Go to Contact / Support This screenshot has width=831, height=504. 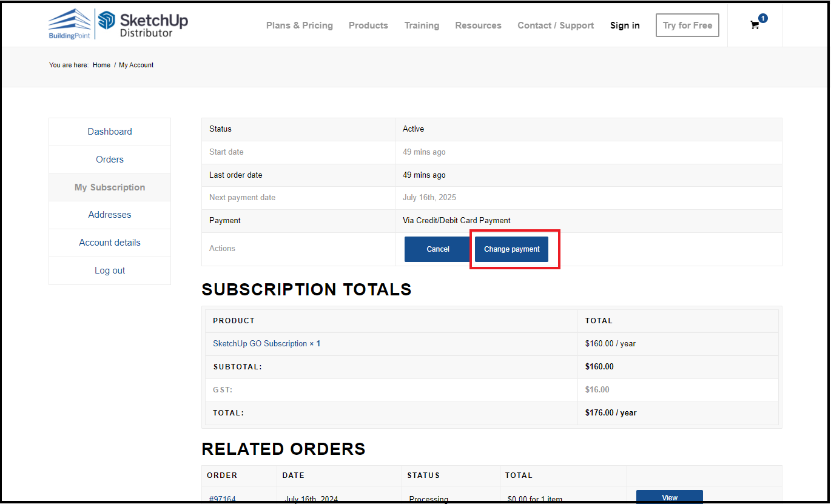pos(556,25)
